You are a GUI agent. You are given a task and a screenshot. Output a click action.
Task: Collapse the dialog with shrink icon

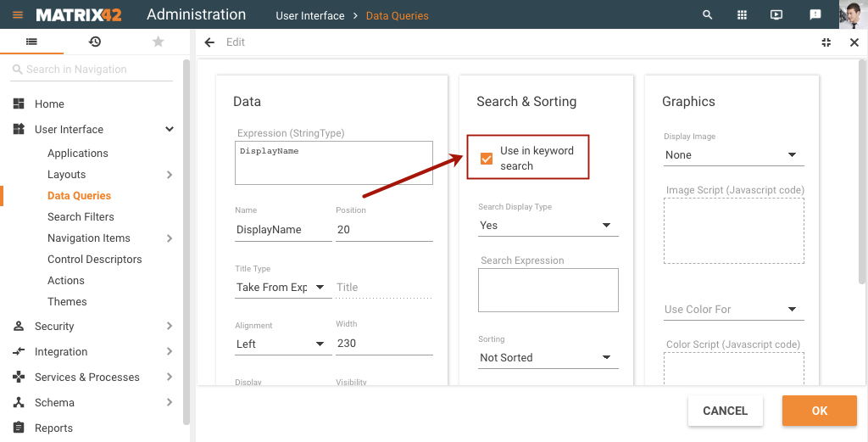point(826,42)
